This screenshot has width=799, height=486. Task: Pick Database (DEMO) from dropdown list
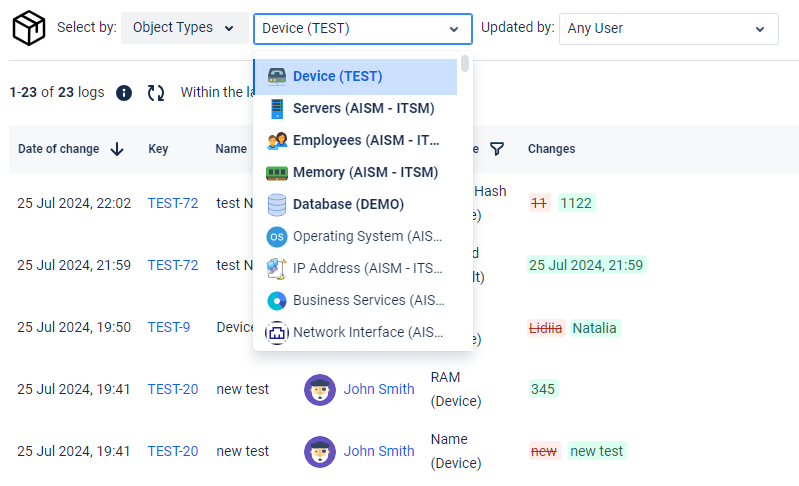click(348, 204)
